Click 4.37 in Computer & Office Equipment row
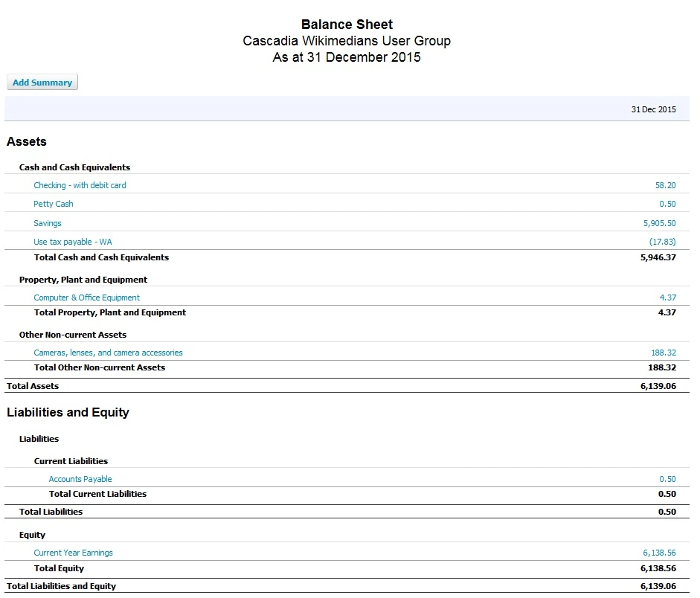This screenshot has height=598, width=700. 668,298
